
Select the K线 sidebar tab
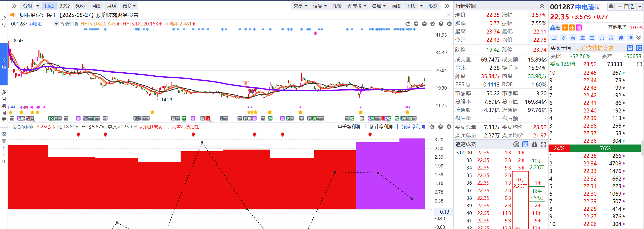click(x=4, y=64)
